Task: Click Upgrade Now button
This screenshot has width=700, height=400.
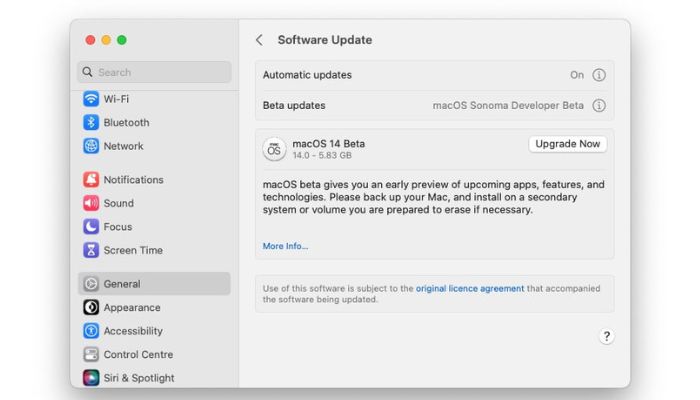Action: point(567,144)
